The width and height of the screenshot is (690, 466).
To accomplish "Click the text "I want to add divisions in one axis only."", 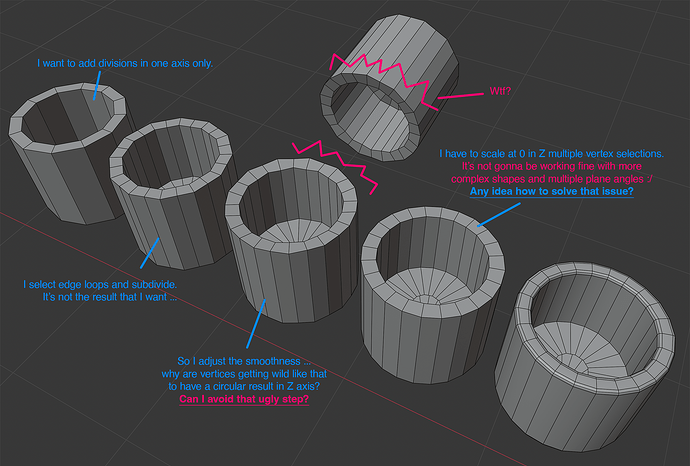I will [125, 63].
